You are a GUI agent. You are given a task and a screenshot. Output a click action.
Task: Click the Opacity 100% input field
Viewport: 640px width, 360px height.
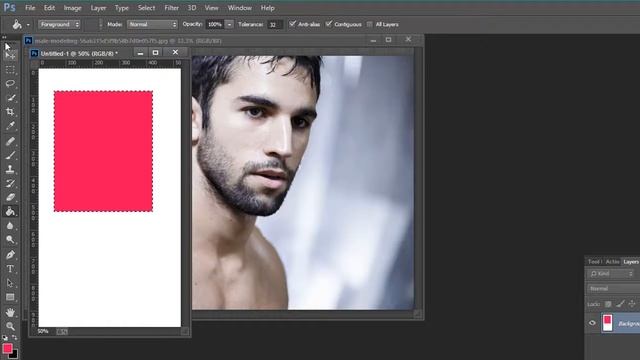(215, 24)
